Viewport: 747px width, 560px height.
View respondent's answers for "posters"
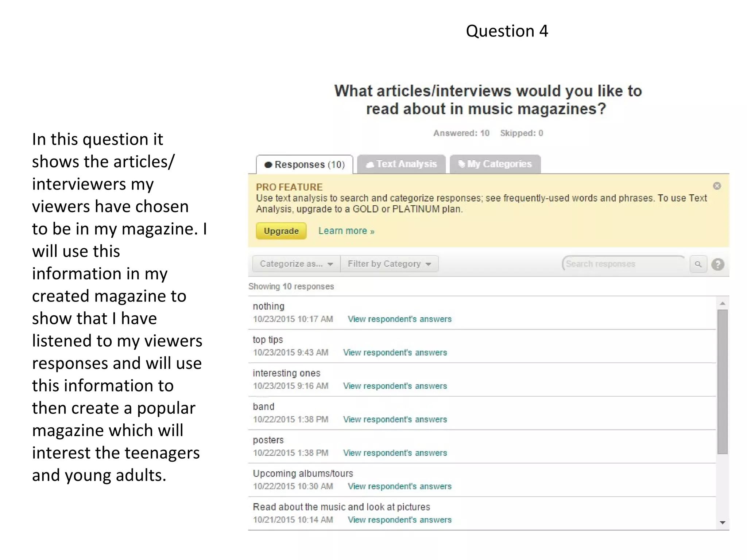point(395,453)
